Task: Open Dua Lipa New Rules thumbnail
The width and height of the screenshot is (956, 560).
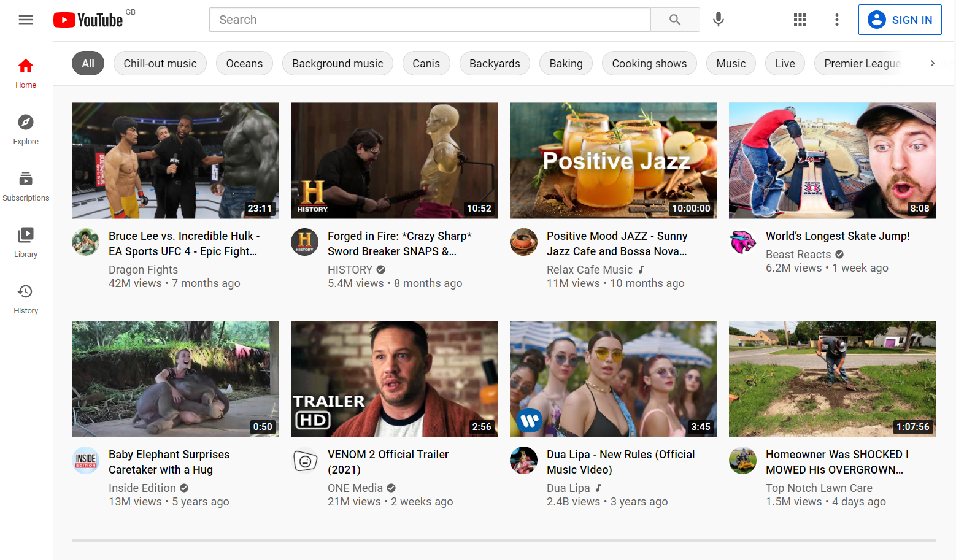Action: point(613,379)
